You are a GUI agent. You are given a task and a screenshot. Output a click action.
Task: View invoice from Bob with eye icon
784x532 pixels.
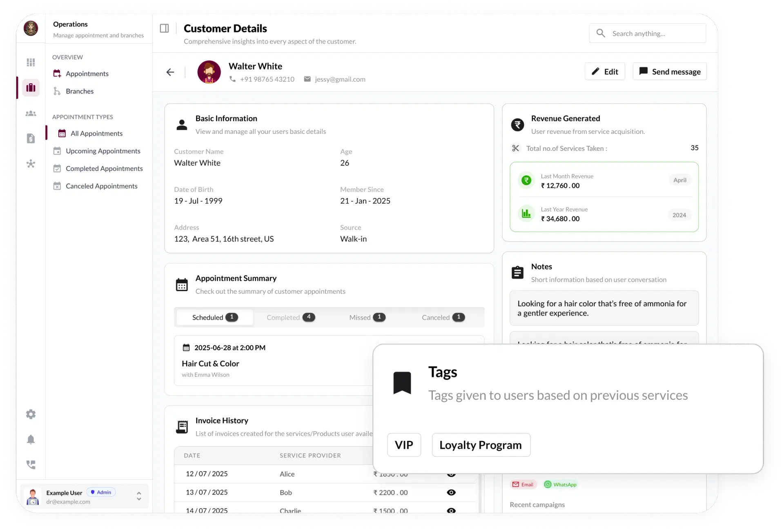451,492
